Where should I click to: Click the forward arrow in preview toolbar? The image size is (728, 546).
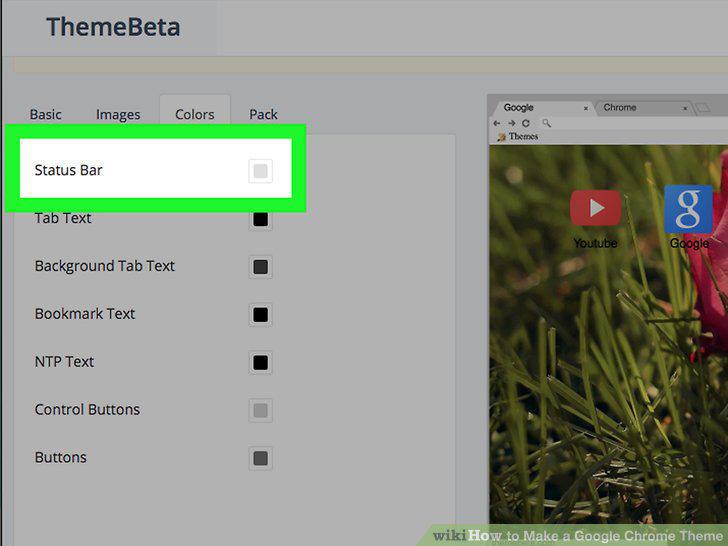[511, 123]
